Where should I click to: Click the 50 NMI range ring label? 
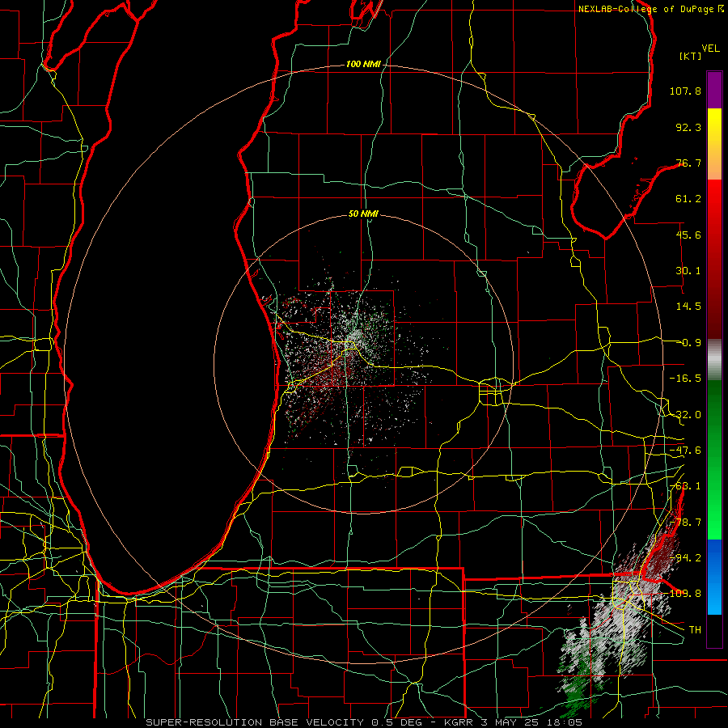[363, 214]
